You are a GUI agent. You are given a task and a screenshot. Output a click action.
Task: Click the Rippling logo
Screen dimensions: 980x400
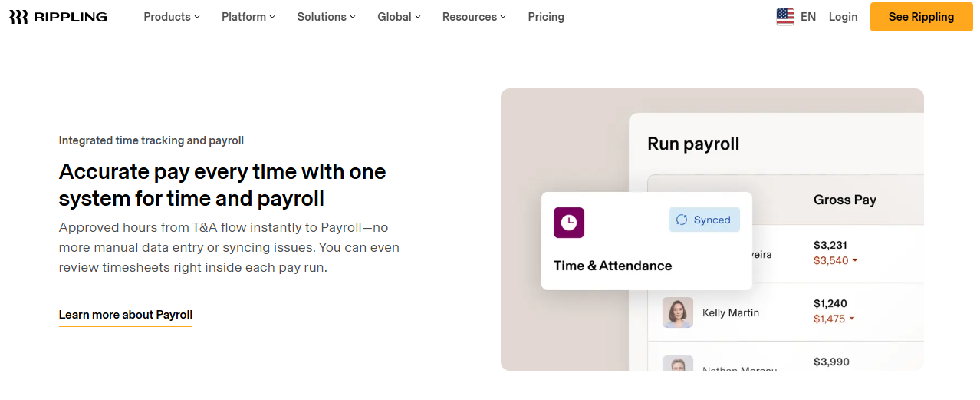coord(58,17)
